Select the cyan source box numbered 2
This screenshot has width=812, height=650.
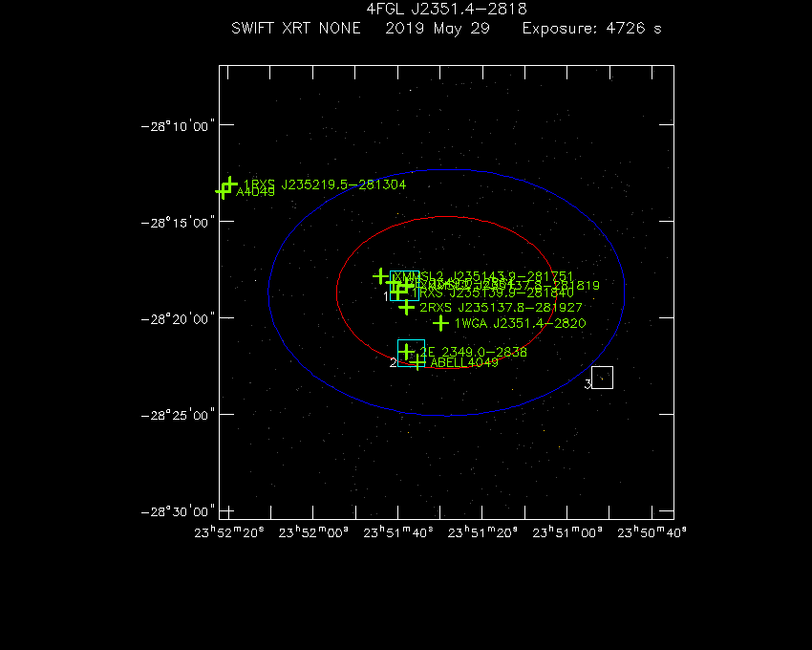pyautogui.click(x=411, y=353)
